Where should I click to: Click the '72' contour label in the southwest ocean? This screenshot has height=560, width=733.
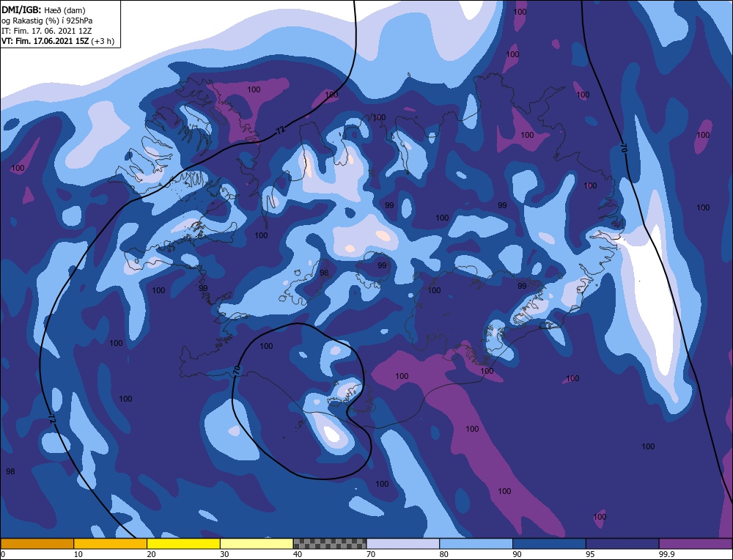tap(52, 419)
